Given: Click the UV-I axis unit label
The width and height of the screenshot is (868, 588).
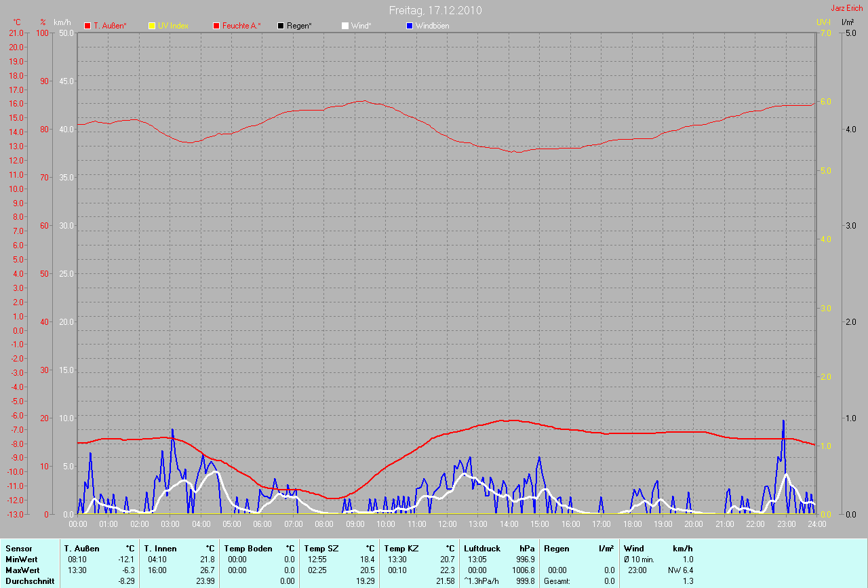Looking at the screenshot, I should pyautogui.click(x=823, y=22).
